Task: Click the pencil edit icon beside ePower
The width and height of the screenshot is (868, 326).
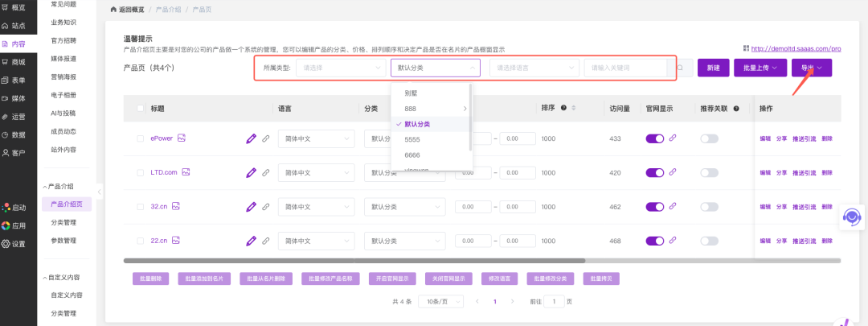Action: click(x=252, y=138)
